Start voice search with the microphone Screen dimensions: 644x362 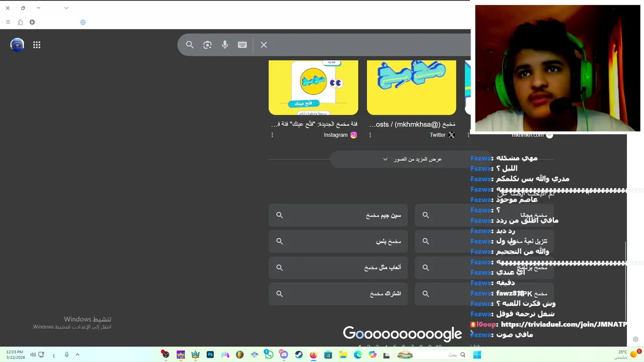click(x=225, y=45)
